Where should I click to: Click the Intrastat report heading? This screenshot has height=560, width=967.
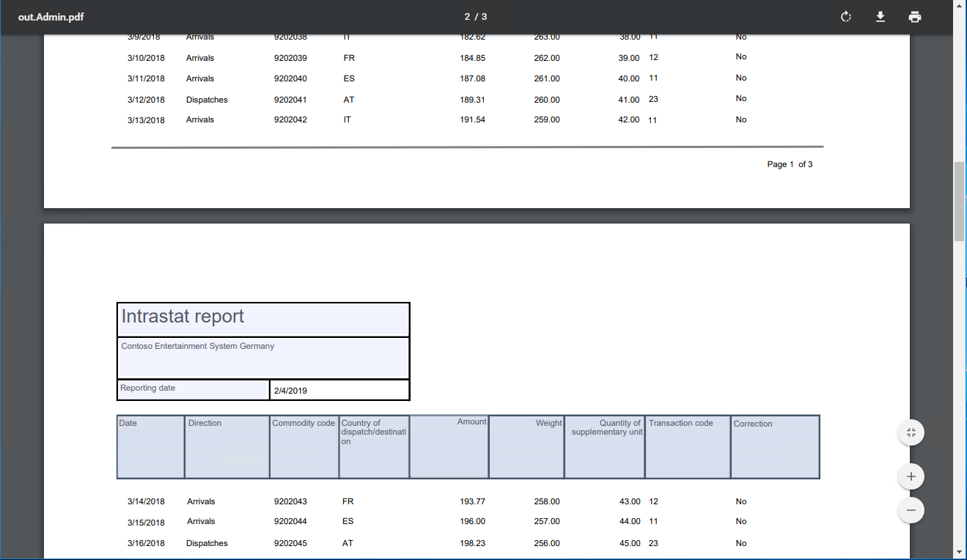coord(183,316)
